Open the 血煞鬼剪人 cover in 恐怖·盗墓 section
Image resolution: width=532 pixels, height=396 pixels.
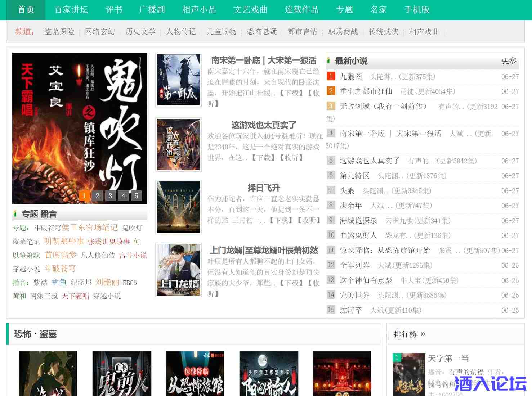pyautogui.click(x=122, y=374)
